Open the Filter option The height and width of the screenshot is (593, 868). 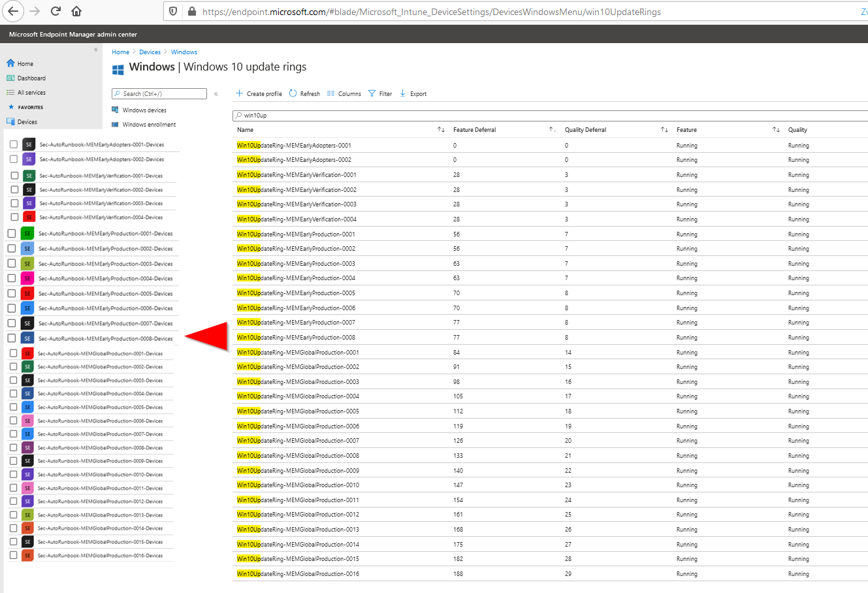tap(380, 93)
